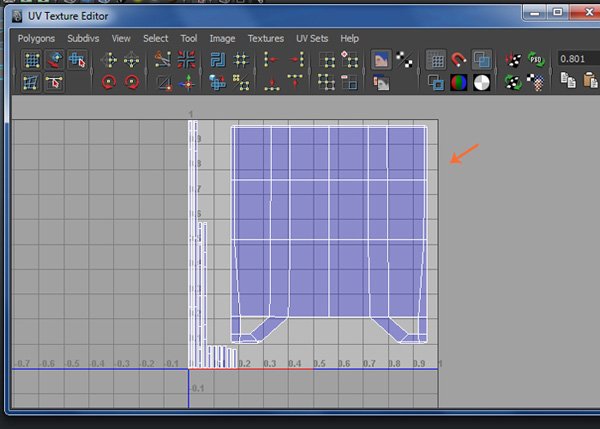Toggle isolate select mode icon

click(x=327, y=60)
